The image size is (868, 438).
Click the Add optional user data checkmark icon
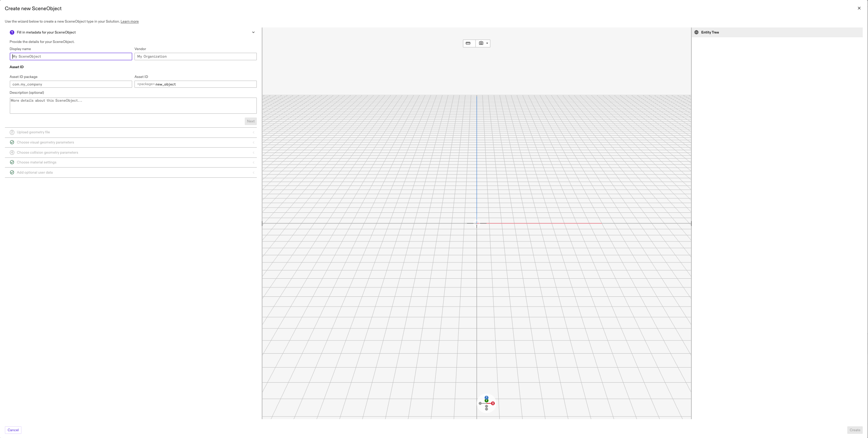[12, 172]
